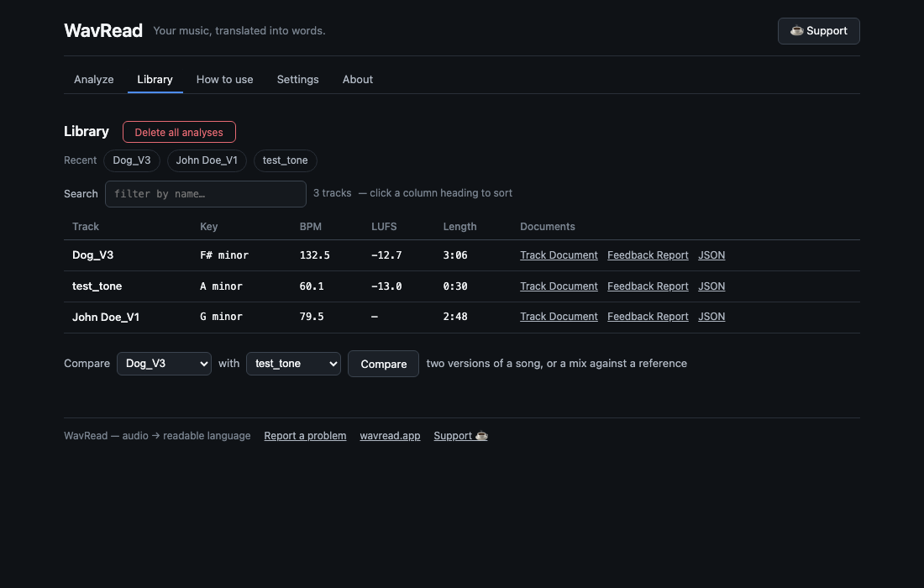The width and height of the screenshot is (924, 588).
Task: Click the 79.5 BPM value
Action: pyautogui.click(x=312, y=317)
